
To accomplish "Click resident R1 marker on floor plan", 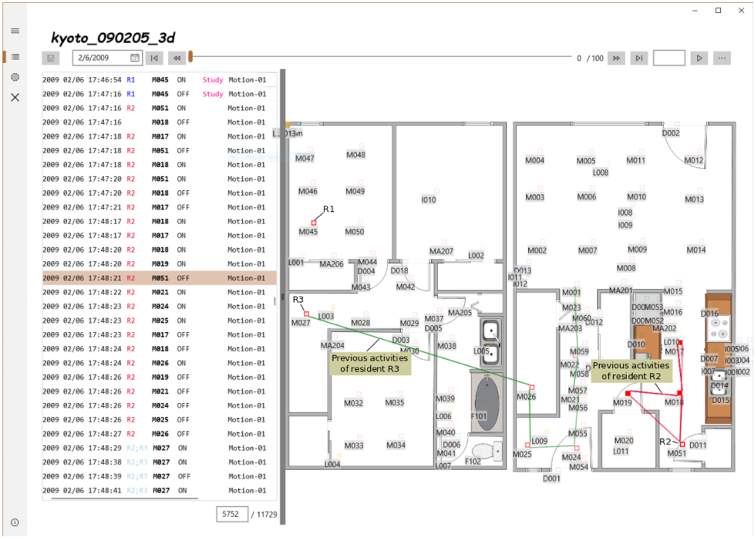I will 314,223.
